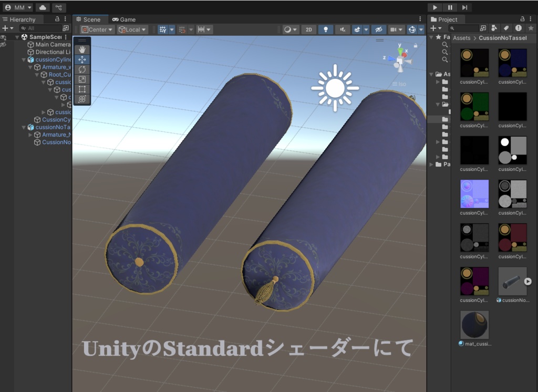
Task: Open the Local rotation dropdown
Action: (131, 29)
